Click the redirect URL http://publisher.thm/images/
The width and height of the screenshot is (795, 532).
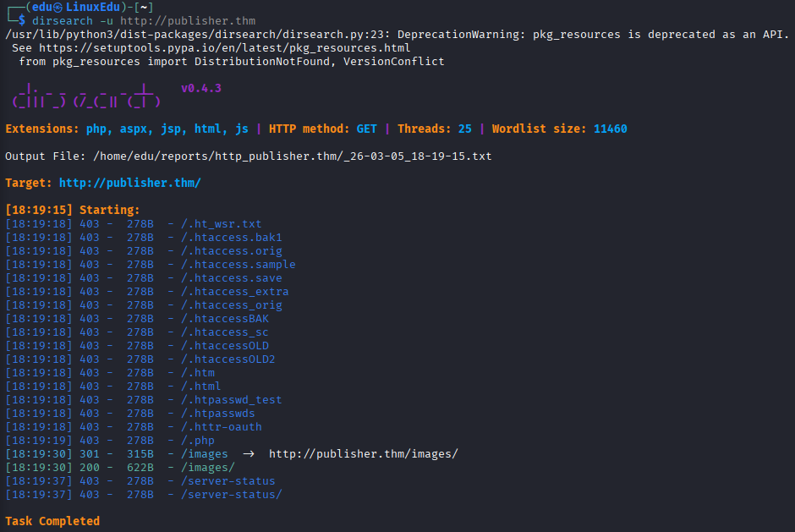(x=364, y=454)
